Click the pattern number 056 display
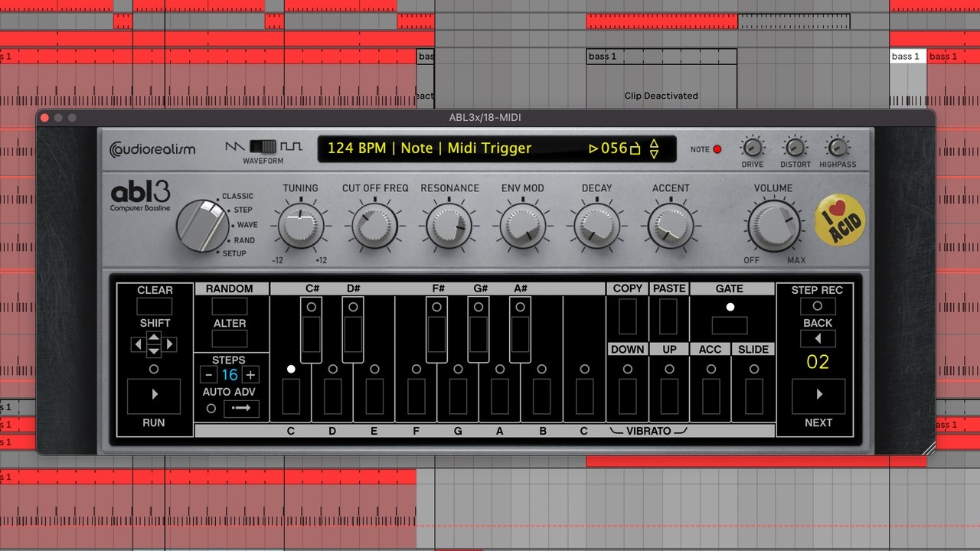 614,148
